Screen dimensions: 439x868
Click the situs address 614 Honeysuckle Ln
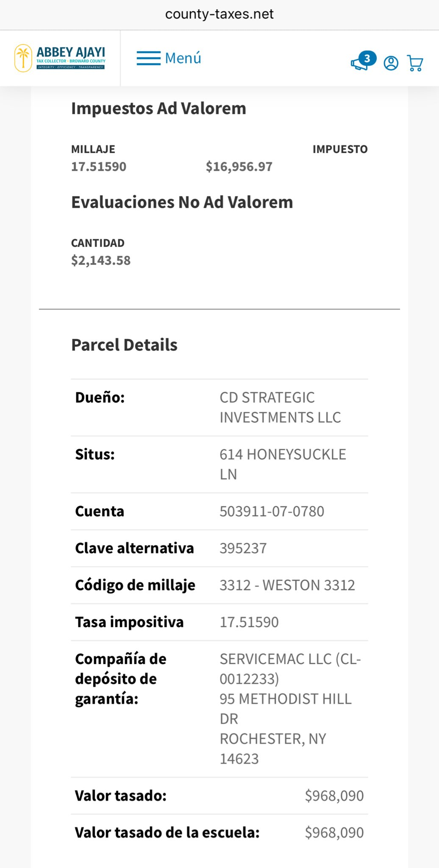[x=283, y=464]
